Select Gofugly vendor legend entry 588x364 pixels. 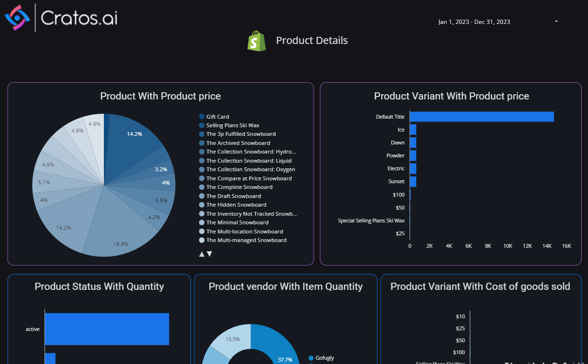(x=321, y=358)
